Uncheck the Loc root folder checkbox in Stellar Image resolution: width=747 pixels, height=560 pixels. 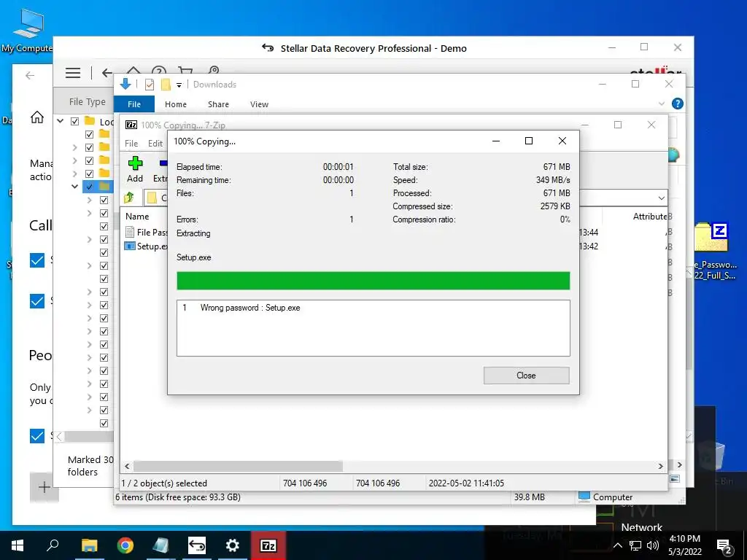click(75, 122)
